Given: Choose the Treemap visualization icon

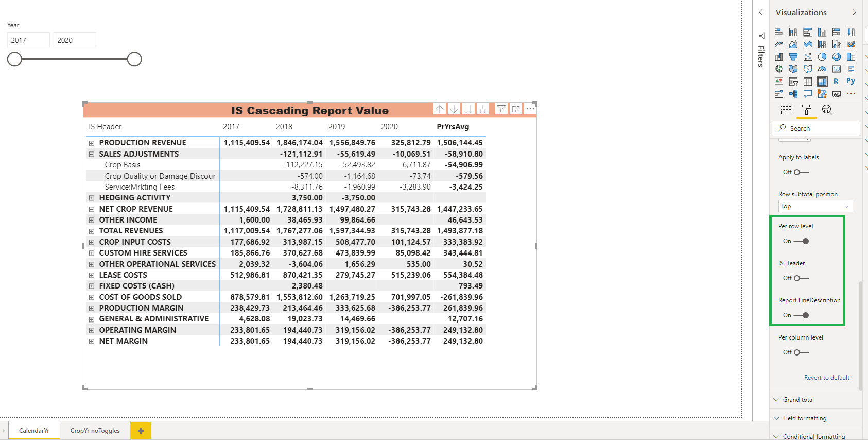Looking at the screenshot, I should [851, 57].
